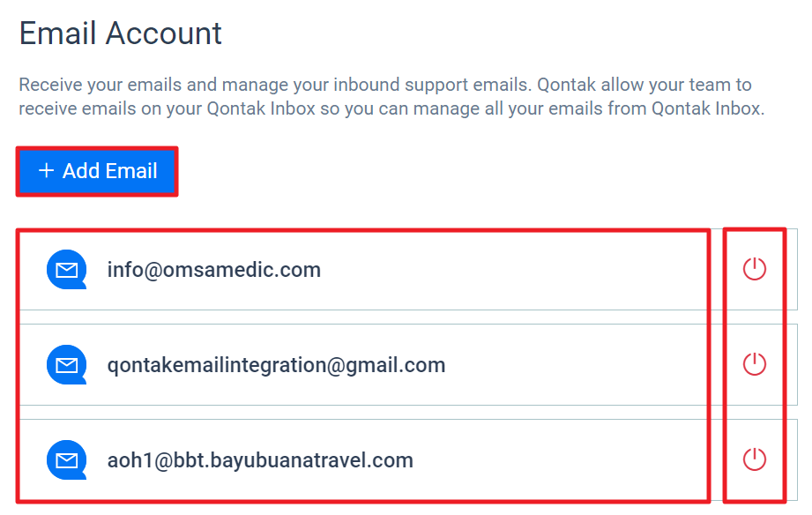Toggle power icon for qontakemailintegration@gmail.com

pyautogui.click(x=754, y=364)
